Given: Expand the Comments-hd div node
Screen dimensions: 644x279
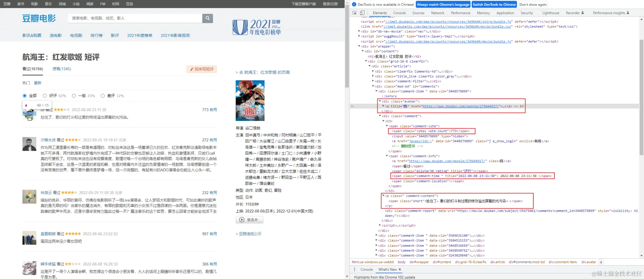Looking at the screenshot, I should pos(373,71).
